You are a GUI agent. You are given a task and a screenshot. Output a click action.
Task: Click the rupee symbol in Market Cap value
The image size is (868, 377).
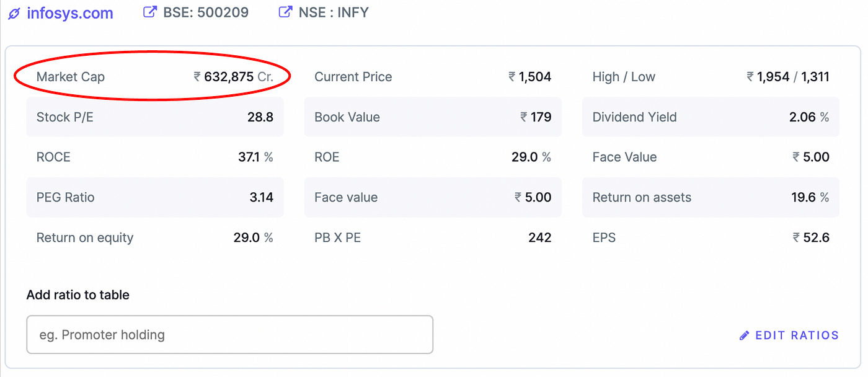pyautogui.click(x=196, y=76)
